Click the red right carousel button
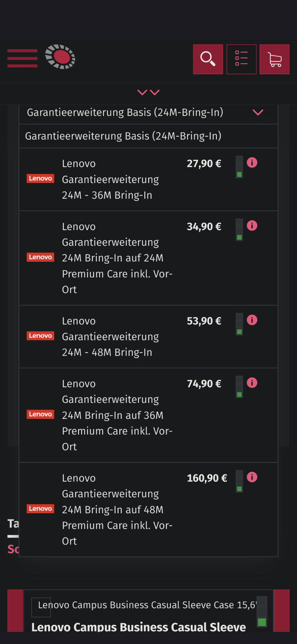The height and width of the screenshot is (644, 297). point(282,611)
